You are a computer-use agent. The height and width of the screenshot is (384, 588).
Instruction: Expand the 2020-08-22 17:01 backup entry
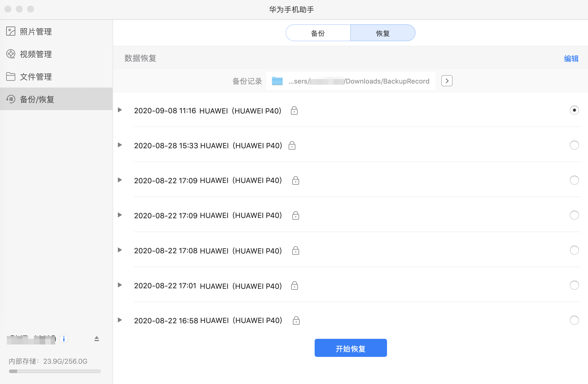tap(120, 285)
